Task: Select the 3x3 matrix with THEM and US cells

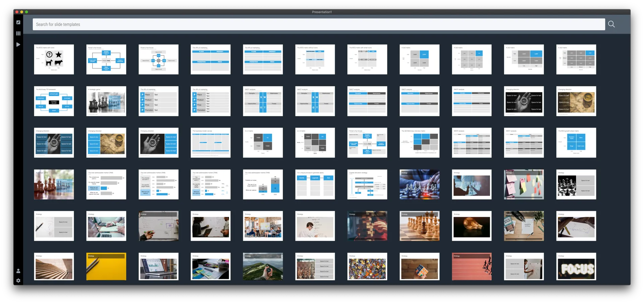Action: pos(315,143)
